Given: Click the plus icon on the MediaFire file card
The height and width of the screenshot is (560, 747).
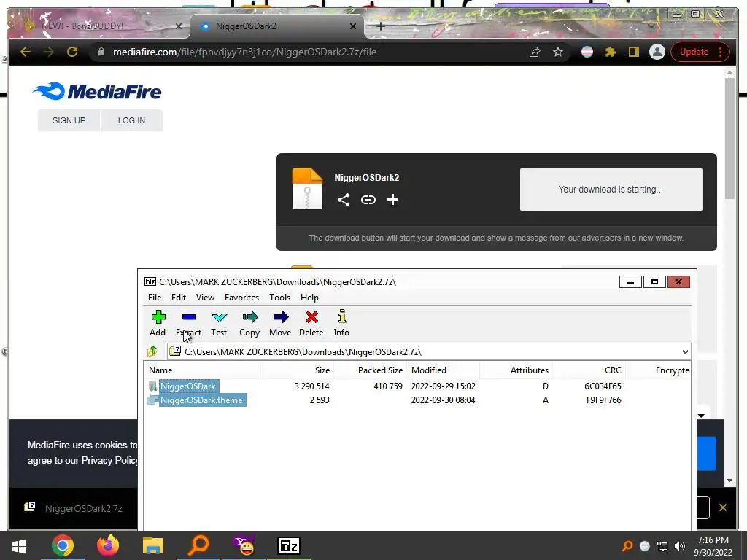Looking at the screenshot, I should coord(392,200).
